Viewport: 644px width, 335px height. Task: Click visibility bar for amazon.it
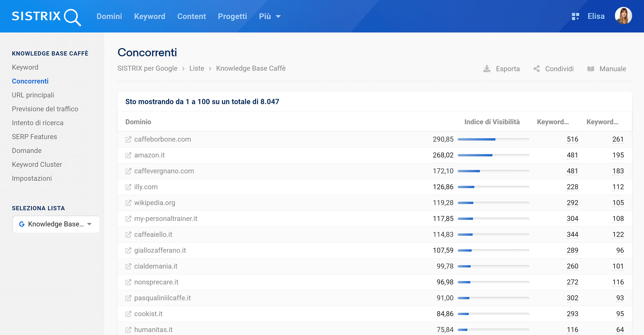[x=493, y=155]
